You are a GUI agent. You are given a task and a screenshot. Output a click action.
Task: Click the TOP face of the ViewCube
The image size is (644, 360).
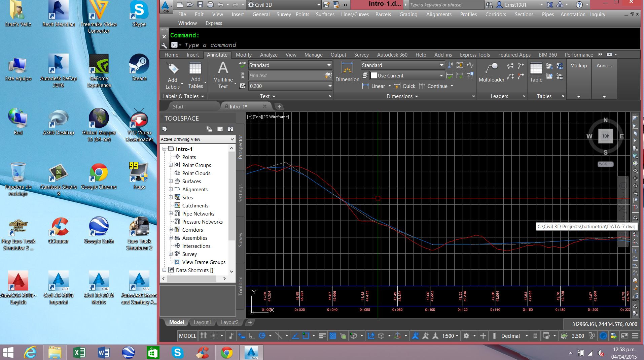[x=606, y=136]
